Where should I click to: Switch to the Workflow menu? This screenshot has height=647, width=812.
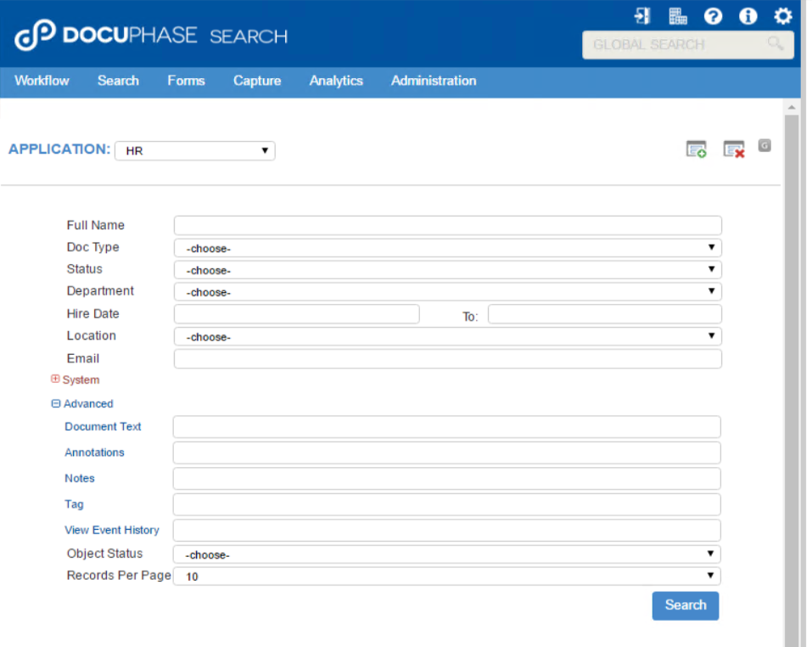pyautogui.click(x=42, y=81)
